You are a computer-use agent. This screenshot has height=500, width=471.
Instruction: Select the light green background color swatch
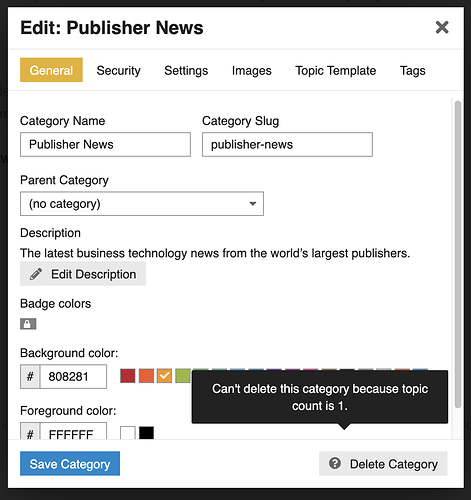183,376
